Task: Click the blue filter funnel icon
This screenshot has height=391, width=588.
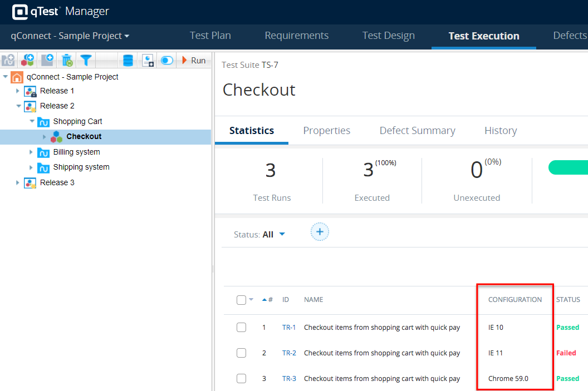Action: (86, 60)
